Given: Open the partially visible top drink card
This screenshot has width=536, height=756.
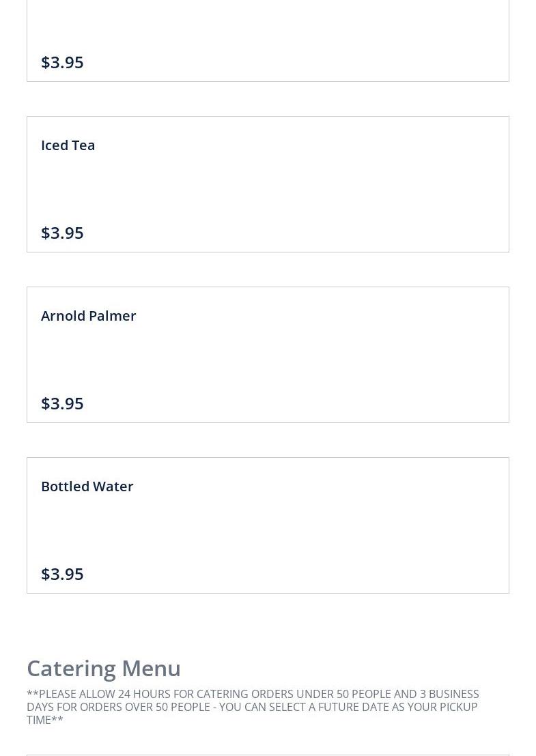Looking at the screenshot, I should point(268,34).
